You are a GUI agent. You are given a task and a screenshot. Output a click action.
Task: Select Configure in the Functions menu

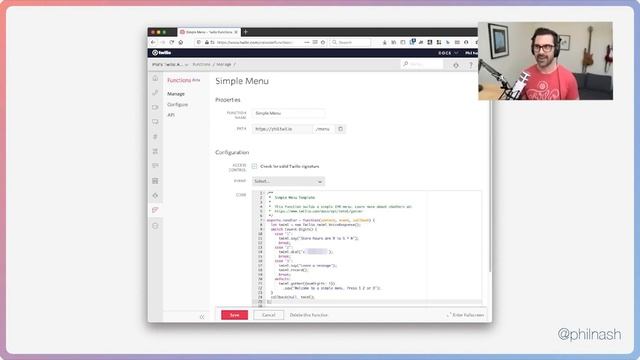[178, 104]
